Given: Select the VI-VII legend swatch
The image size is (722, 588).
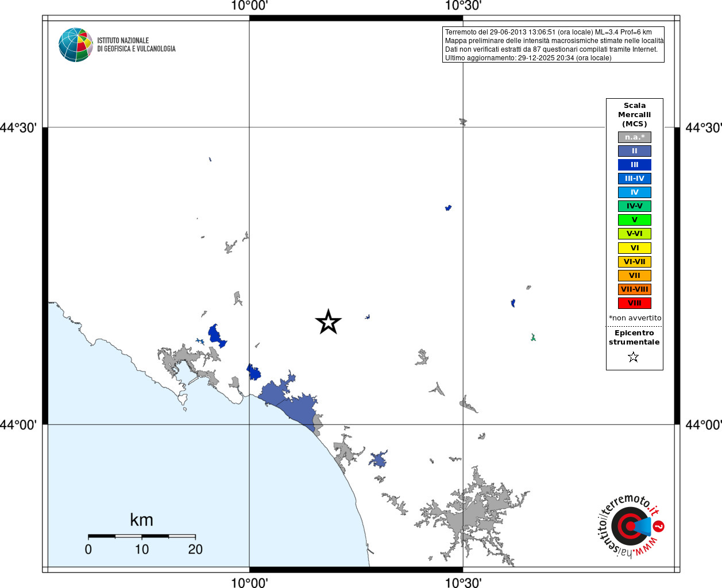Looking at the screenshot, I should (635, 262).
